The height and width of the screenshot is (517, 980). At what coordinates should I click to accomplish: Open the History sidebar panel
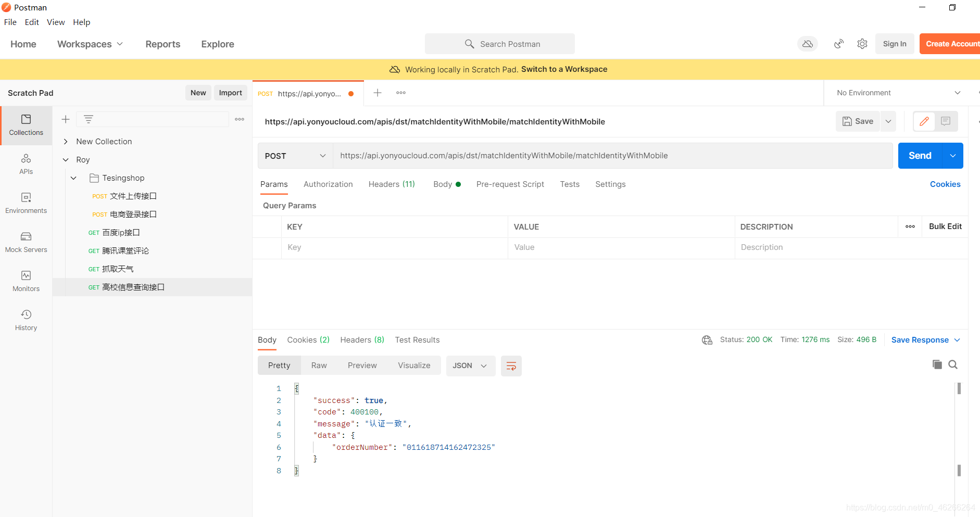(26, 321)
